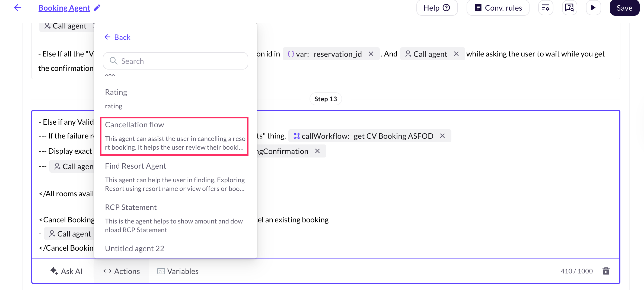Open Conv. rules
Screen dimensions: 644x290
(498, 8)
